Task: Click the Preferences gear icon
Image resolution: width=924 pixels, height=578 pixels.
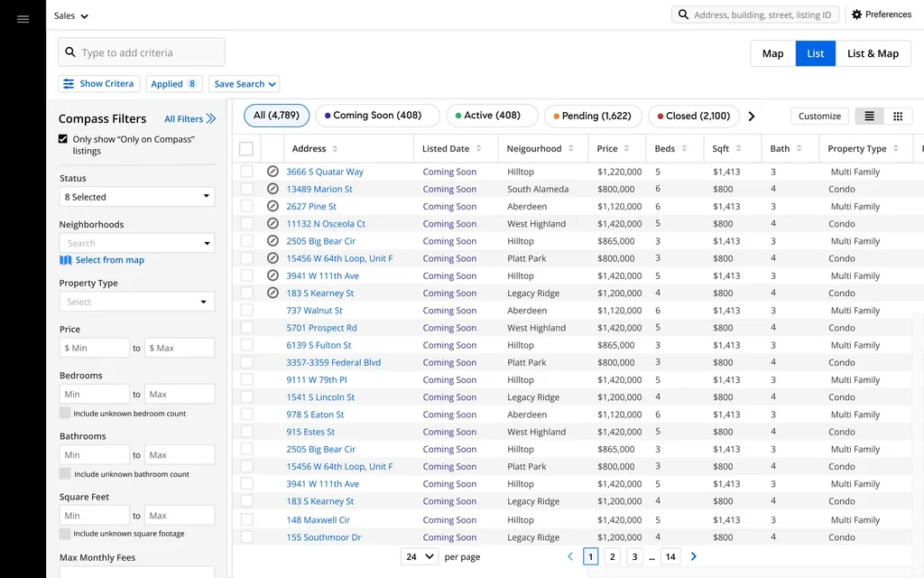Action: click(x=856, y=14)
